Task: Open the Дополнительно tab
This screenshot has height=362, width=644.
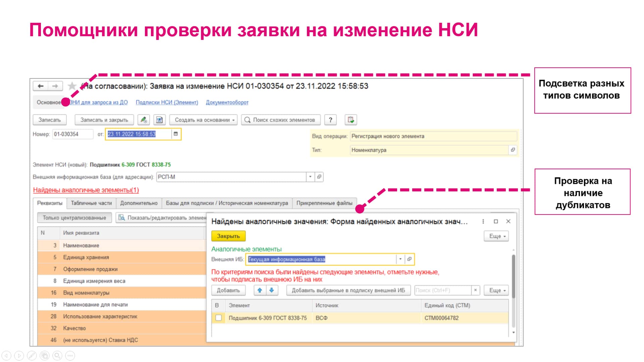Action: pyautogui.click(x=139, y=203)
